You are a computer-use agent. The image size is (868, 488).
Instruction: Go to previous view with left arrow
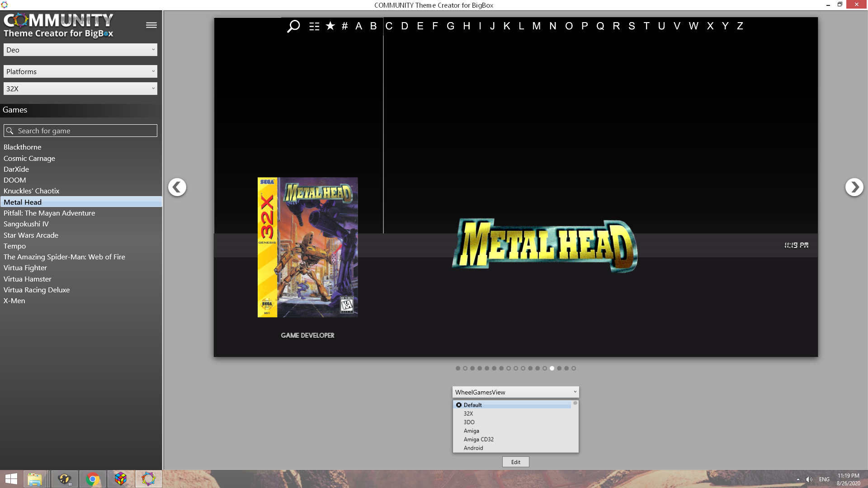click(177, 187)
